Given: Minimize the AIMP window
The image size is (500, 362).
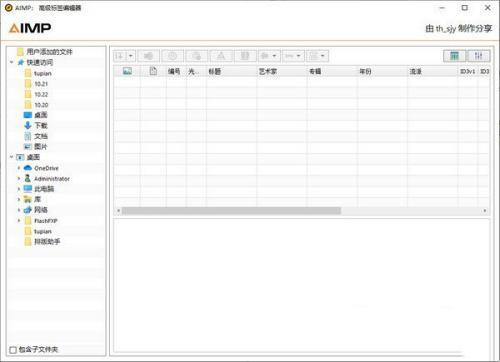Looking at the screenshot, I should [442, 8].
